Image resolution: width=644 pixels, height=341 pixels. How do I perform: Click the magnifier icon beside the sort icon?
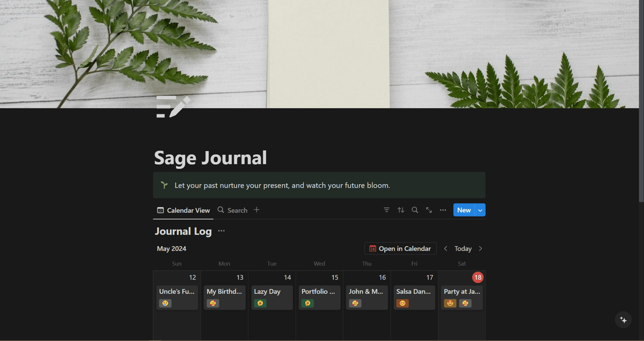415,210
